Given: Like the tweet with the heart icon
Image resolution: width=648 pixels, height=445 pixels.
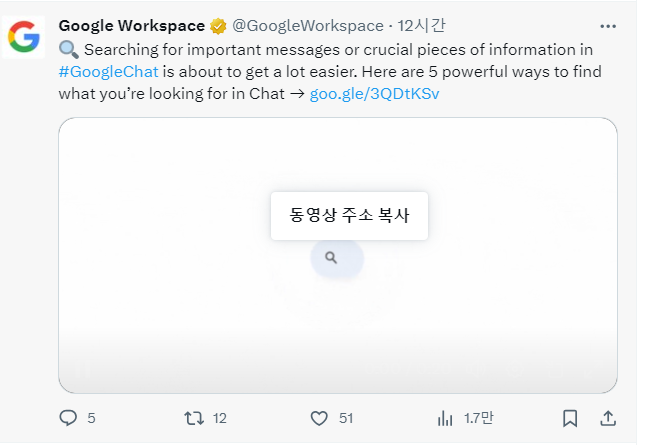Looking at the screenshot, I should pos(319,418).
